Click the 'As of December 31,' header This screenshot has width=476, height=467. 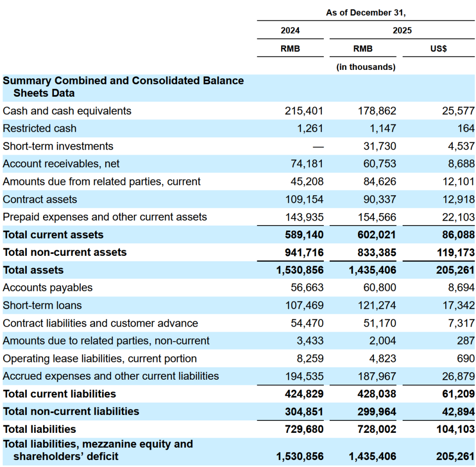tap(366, 13)
